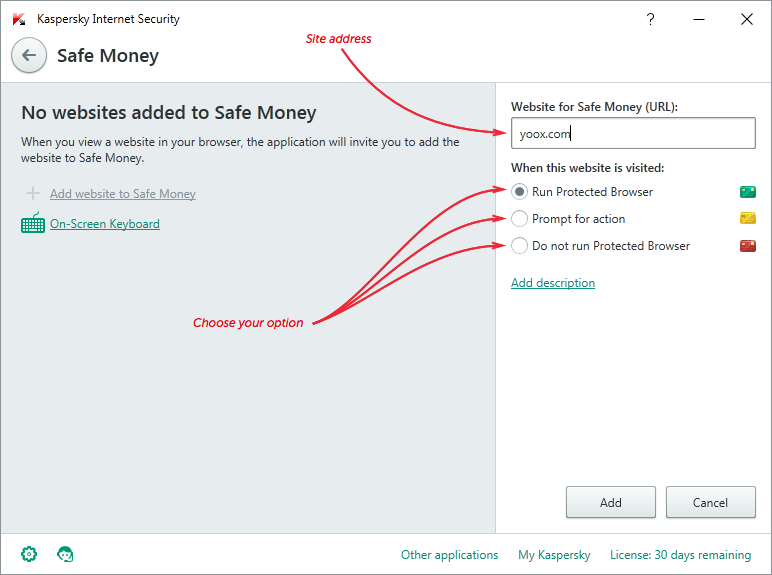Open the On-Screen Keyboard icon
The height and width of the screenshot is (575, 772).
click(33, 223)
